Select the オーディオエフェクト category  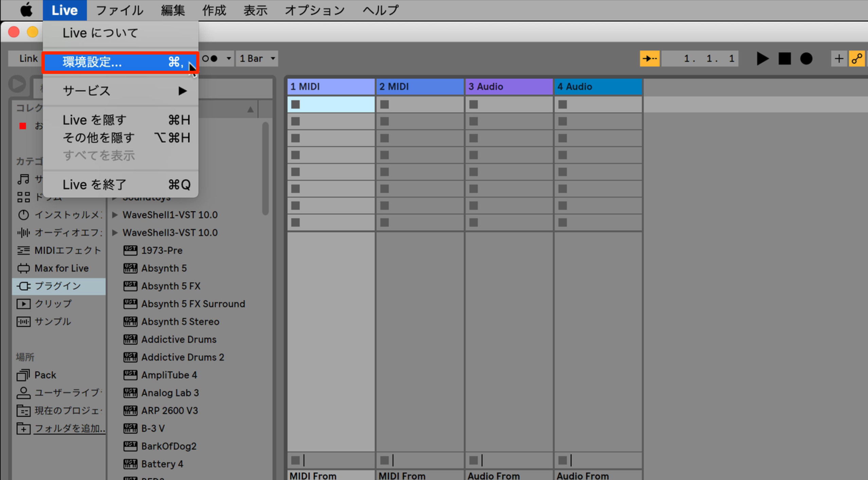(x=59, y=233)
